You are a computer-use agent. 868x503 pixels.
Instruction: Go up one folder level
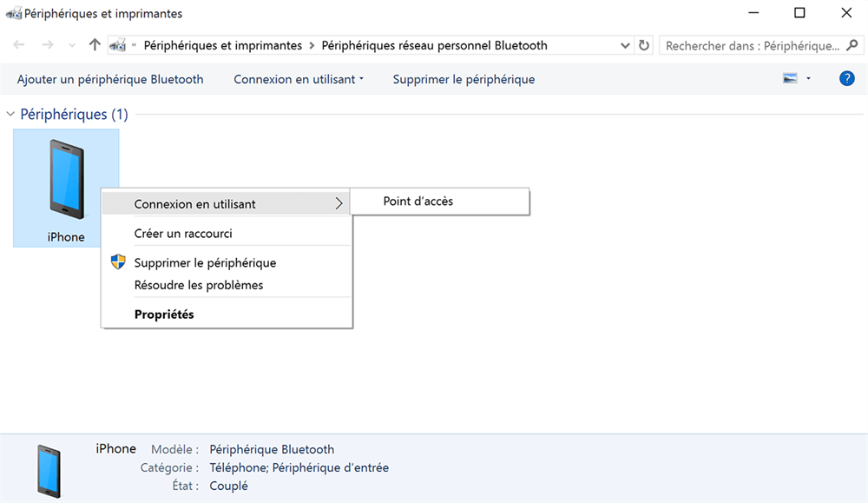coord(95,45)
